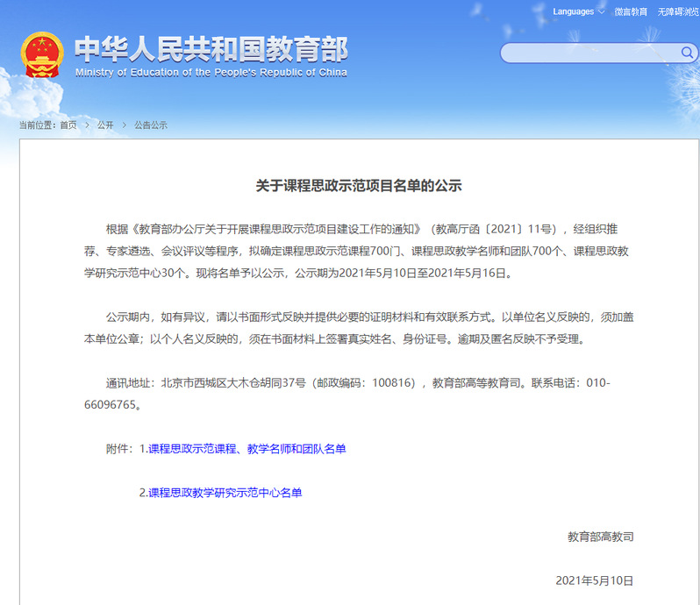The image size is (700, 605).
Task: Click the signature 教育部高教司
Action: [x=601, y=537]
